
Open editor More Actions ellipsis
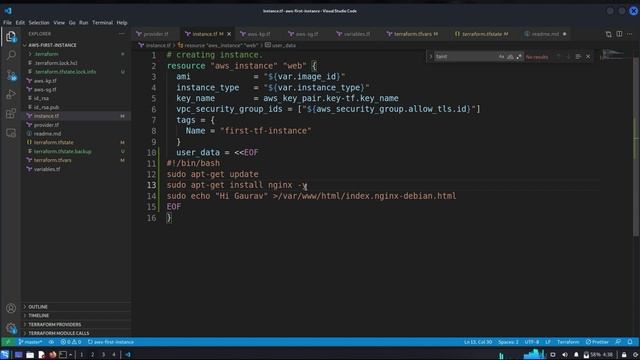click(630, 34)
